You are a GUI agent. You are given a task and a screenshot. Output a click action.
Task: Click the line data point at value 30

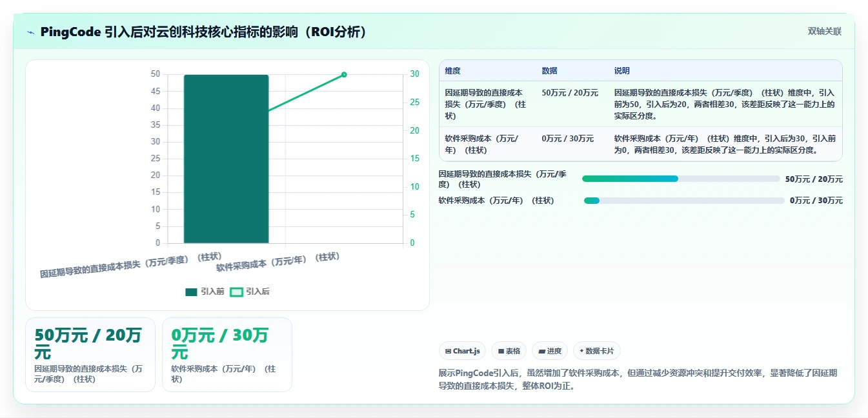344,75
